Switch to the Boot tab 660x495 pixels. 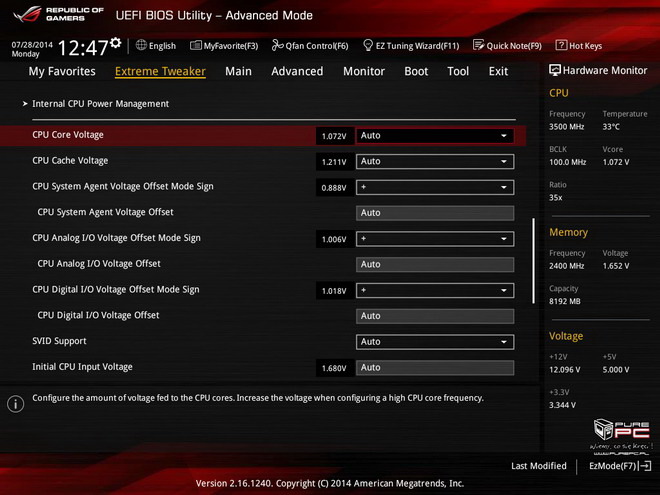(416, 72)
